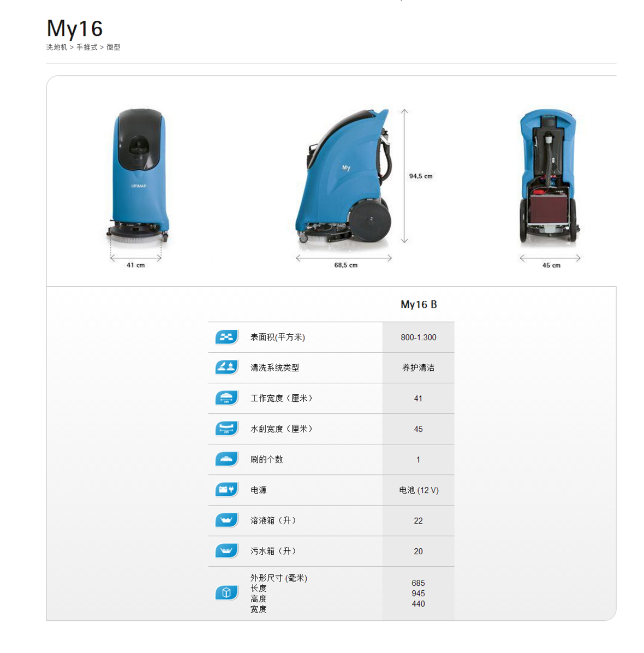Open the 手推式 breadcrumb link
Image resolution: width=644 pixels, height=653 pixels.
tap(87, 47)
